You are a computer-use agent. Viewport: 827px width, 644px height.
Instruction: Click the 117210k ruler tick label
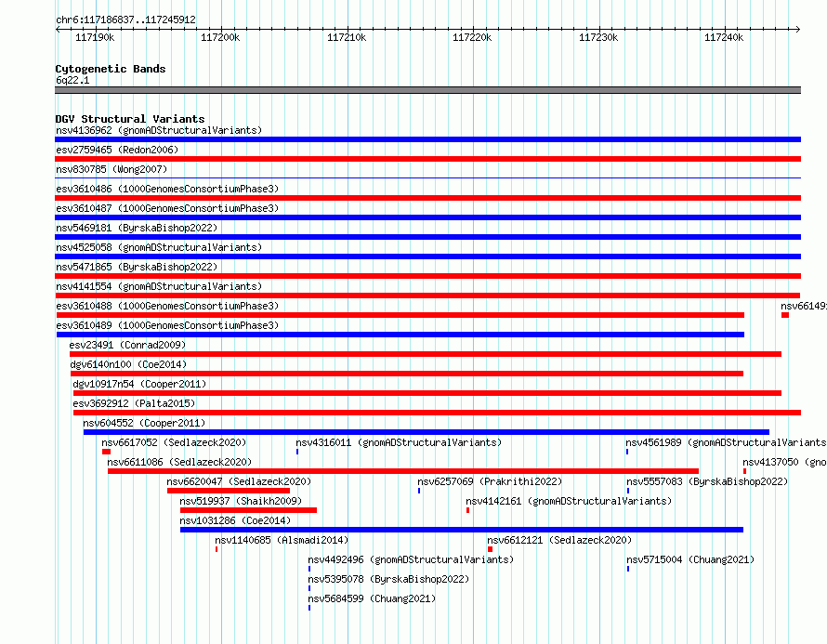point(347,37)
